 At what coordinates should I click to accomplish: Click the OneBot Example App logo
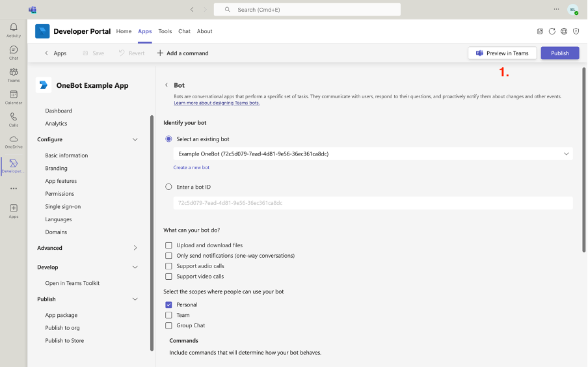(x=44, y=85)
